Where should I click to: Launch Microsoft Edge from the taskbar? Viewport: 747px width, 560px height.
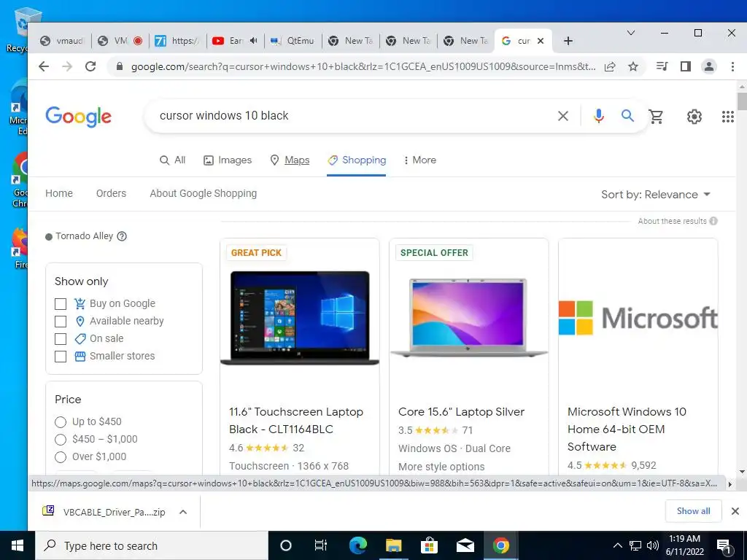click(357, 545)
